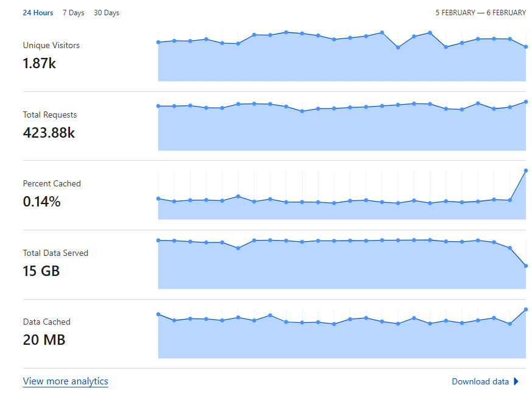Viewport: 532px width, 399px height.
Task: Click the final drop point on Total Data Served chart
Action: pyautogui.click(x=526, y=266)
